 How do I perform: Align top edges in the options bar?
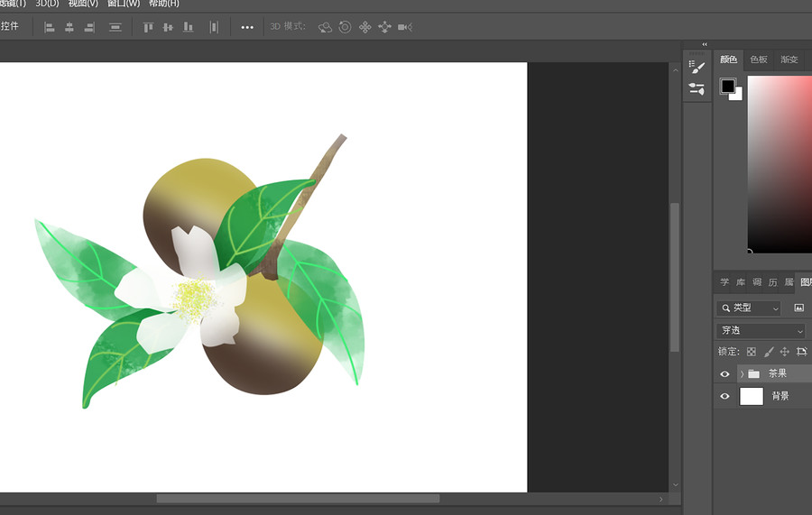[148, 27]
